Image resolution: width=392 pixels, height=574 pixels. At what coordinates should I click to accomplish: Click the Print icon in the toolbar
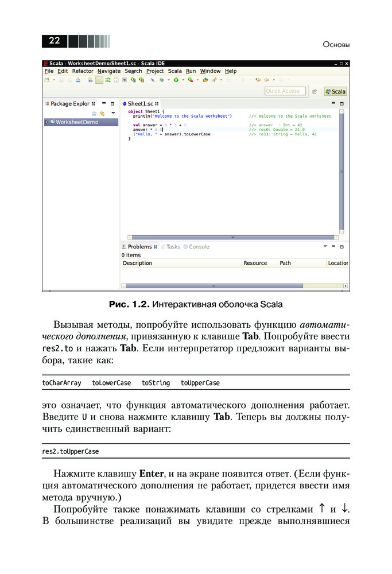point(78,80)
